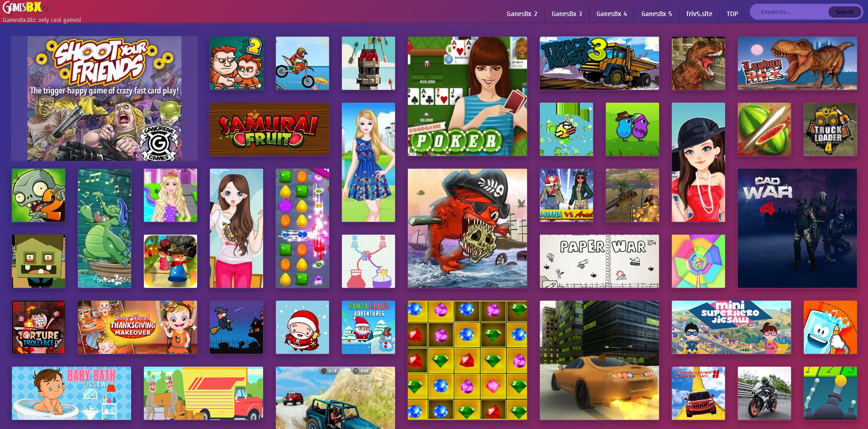Launch the Mini Superhero Jigsaw game
Viewport: 868px width, 429px height.
point(731,327)
